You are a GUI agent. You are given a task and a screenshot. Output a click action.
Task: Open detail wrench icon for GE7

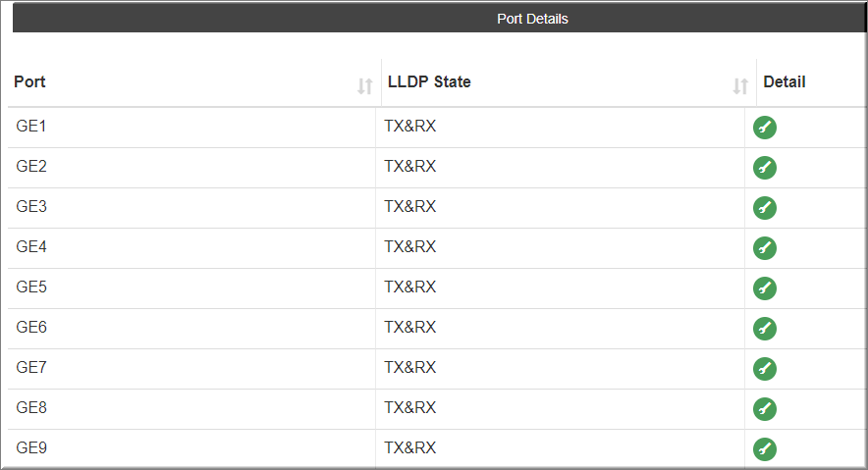click(765, 369)
